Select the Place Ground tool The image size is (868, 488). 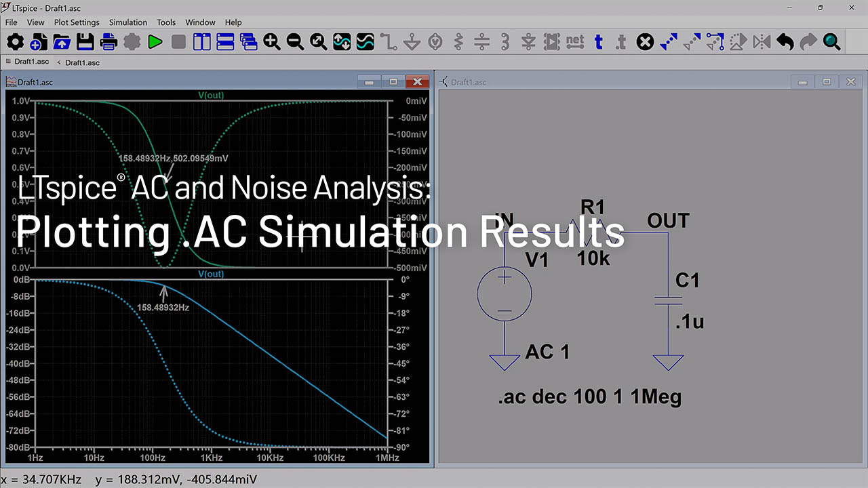(x=412, y=42)
